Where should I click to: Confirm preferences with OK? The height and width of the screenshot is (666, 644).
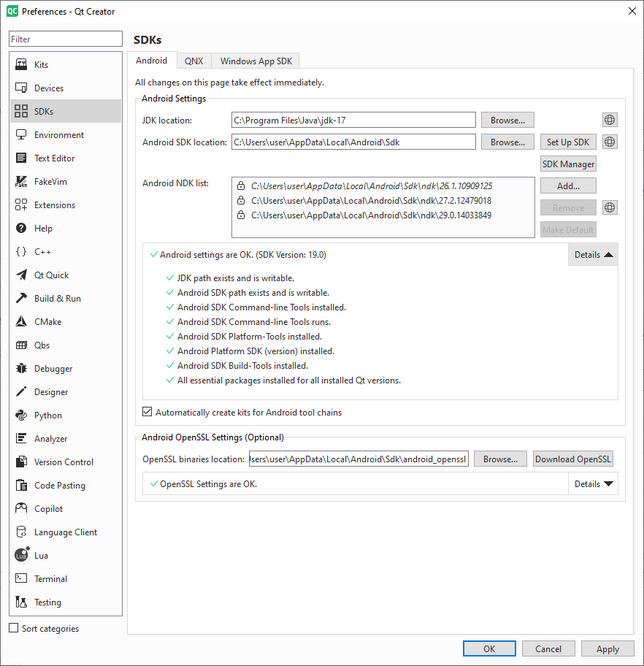489,648
